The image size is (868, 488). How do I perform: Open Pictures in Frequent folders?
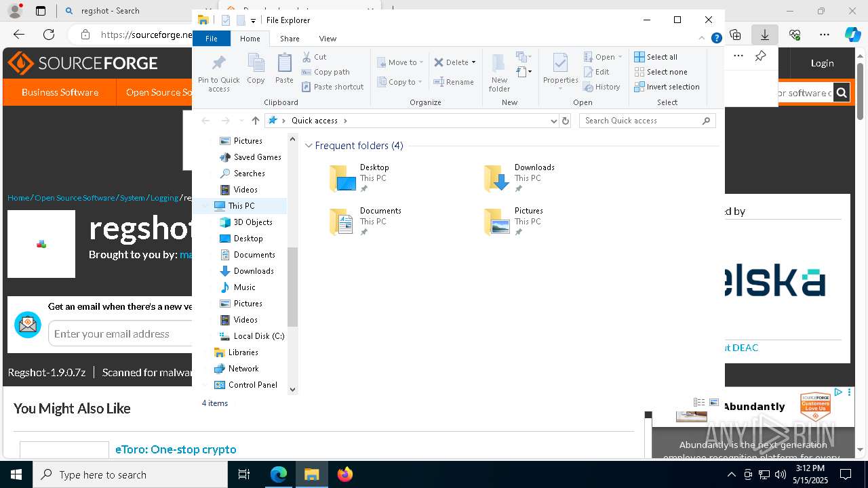click(x=513, y=222)
